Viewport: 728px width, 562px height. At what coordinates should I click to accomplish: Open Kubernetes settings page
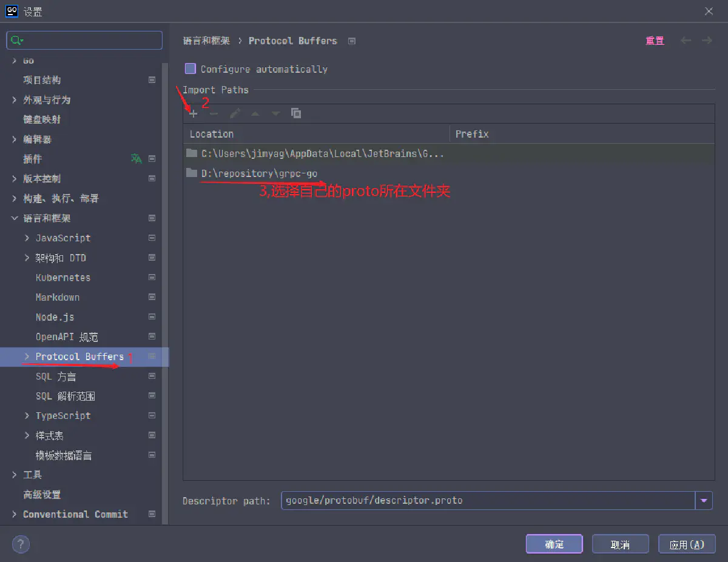tap(63, 278)
